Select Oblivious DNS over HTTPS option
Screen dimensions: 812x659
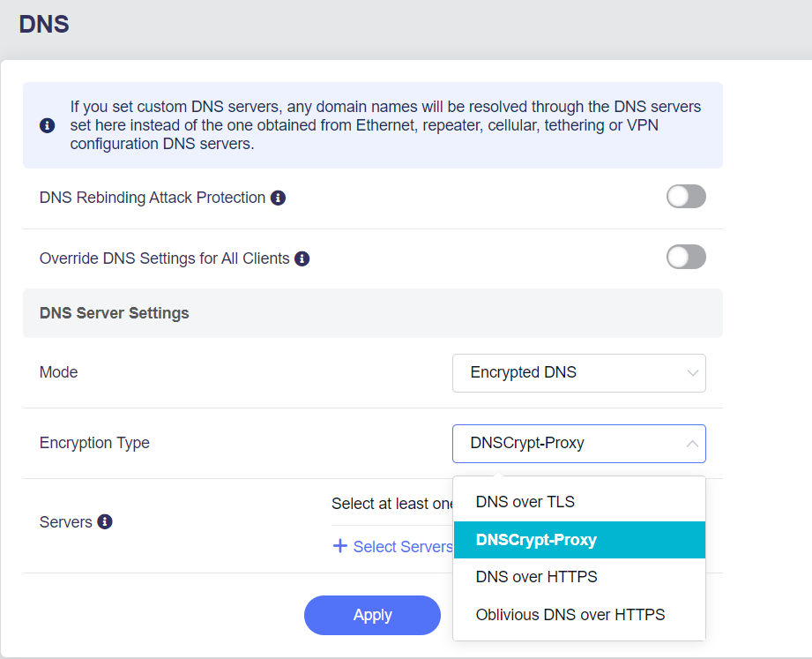click(x=570, y=615)
